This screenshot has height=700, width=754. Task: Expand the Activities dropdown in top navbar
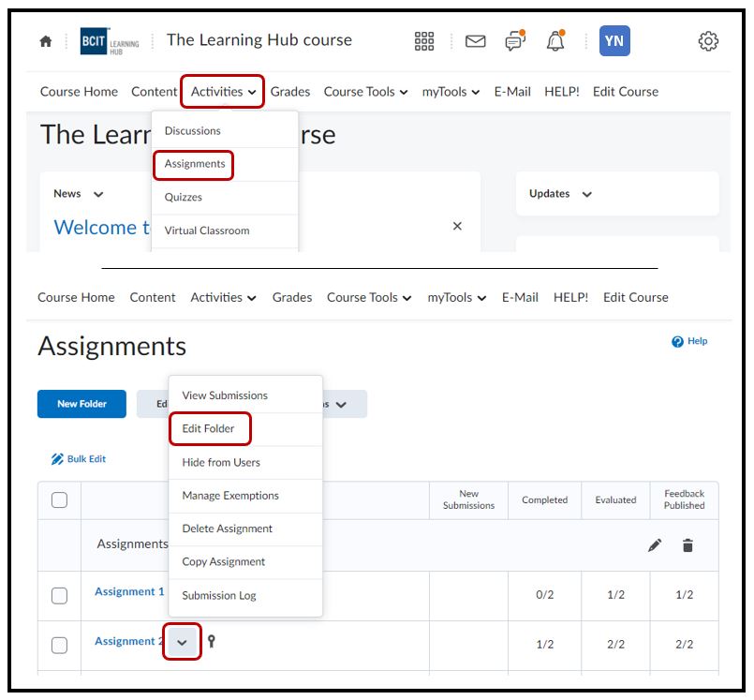(x=223, y=92)
